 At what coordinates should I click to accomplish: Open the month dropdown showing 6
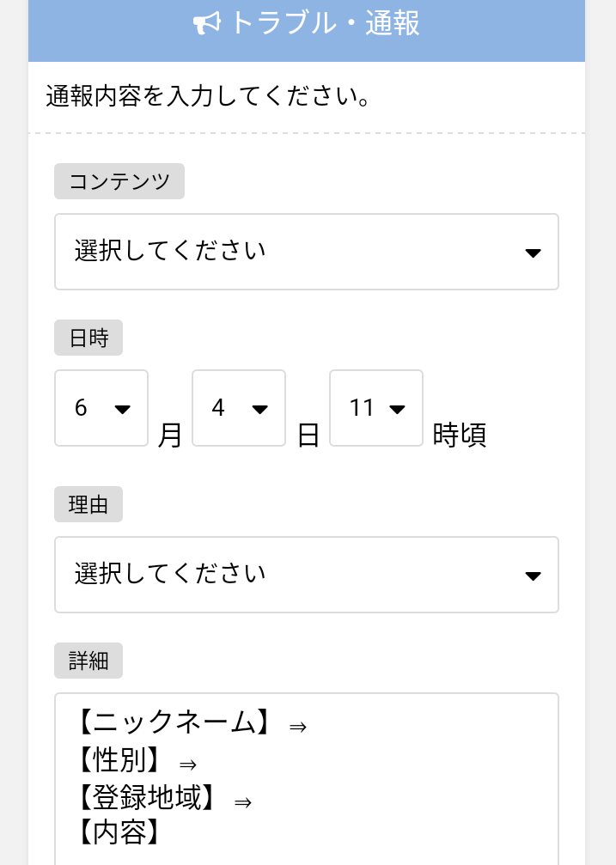point(101,408)
